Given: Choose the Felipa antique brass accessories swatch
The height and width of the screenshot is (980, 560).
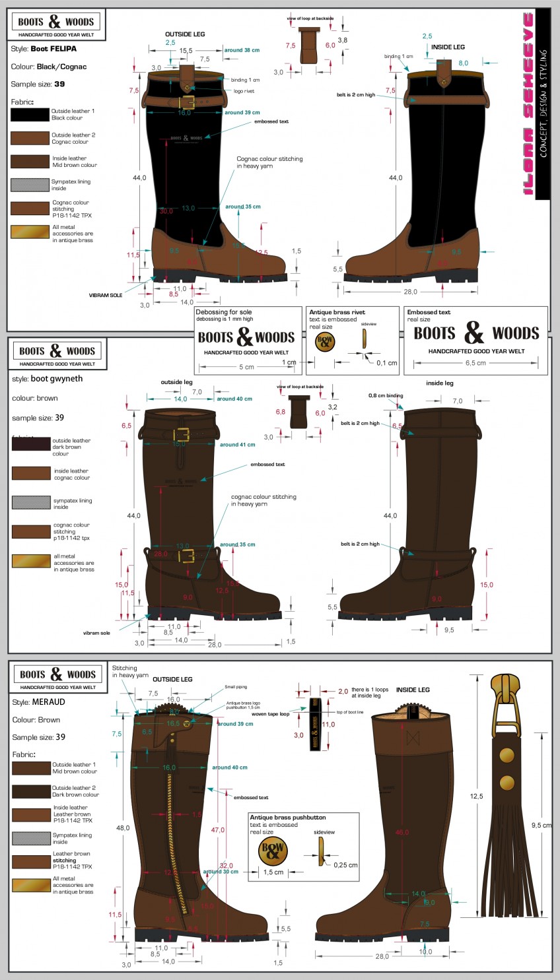Looking at the screenshot, I should (30, 232).
